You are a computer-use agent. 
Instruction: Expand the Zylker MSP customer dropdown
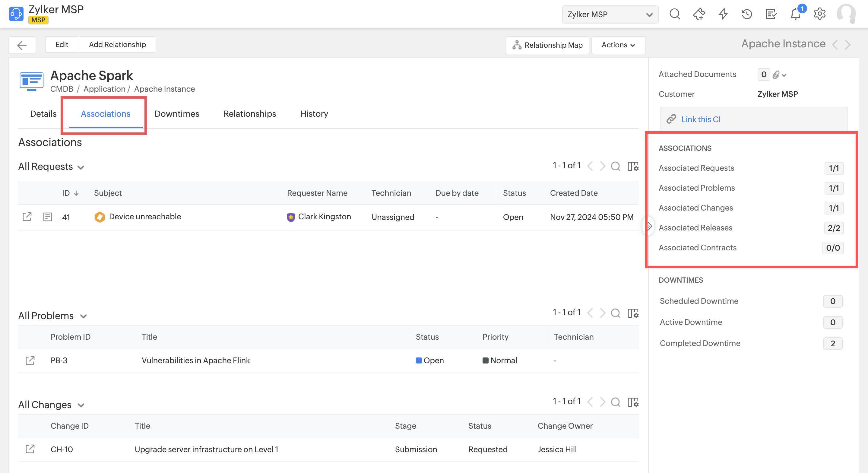[x=610, y=14]
